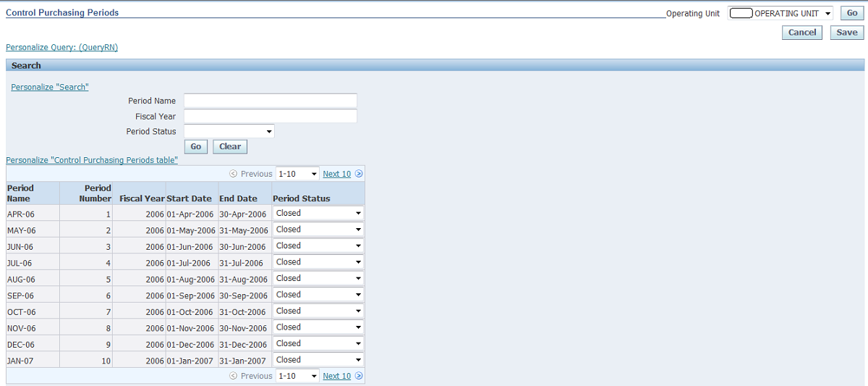Change Period Status for NOV-06 row
Image resolution: width=868 pixels, height=386 pixels.
(x=318, y=327)
